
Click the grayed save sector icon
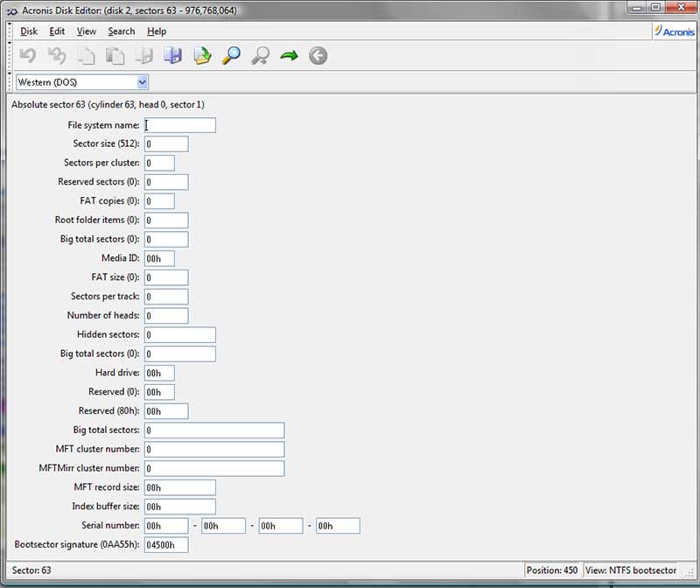pyautogui.click(x=144, y=56)
